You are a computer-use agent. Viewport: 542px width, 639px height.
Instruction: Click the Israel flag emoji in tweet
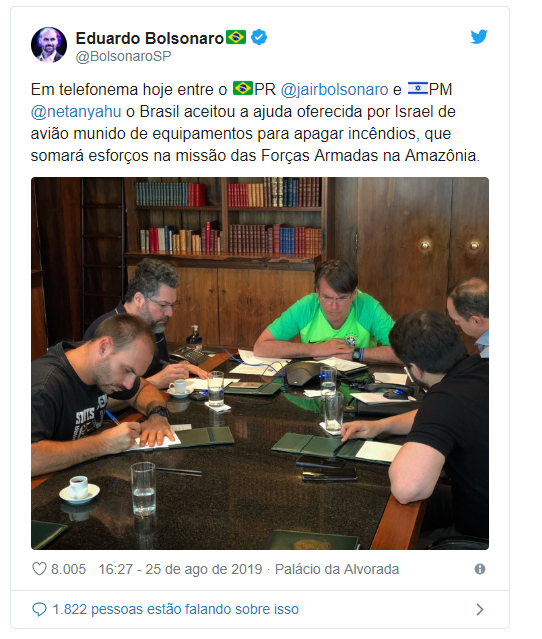pos(418,88)
